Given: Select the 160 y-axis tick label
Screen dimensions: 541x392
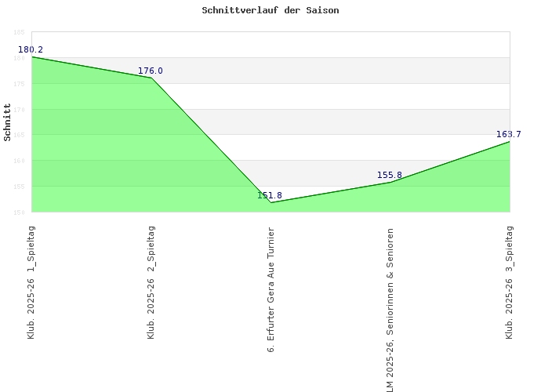Looking at the screenshot, I should (18, 161).
